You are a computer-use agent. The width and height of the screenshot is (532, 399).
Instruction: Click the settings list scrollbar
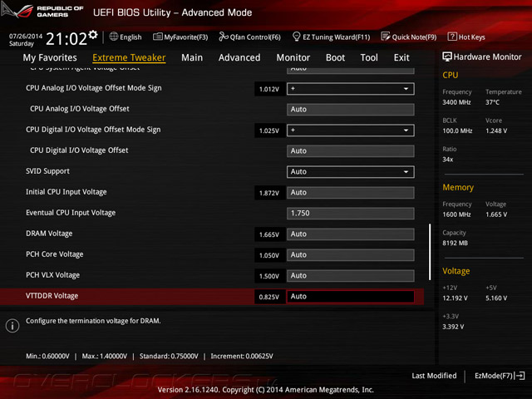click(x=430, y=252)
